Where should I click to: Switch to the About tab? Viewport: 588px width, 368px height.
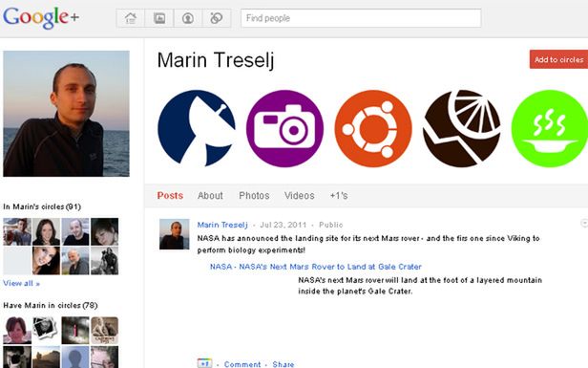pos(210,196)
